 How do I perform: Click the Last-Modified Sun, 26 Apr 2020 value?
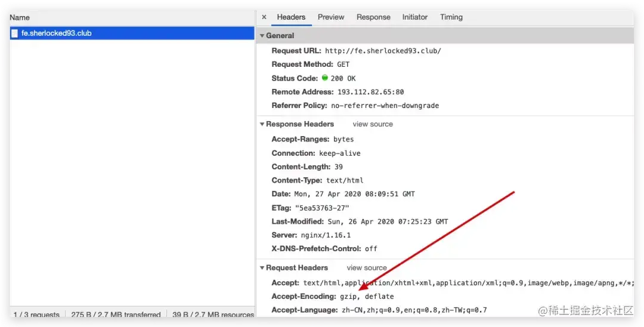click(388, 221)
